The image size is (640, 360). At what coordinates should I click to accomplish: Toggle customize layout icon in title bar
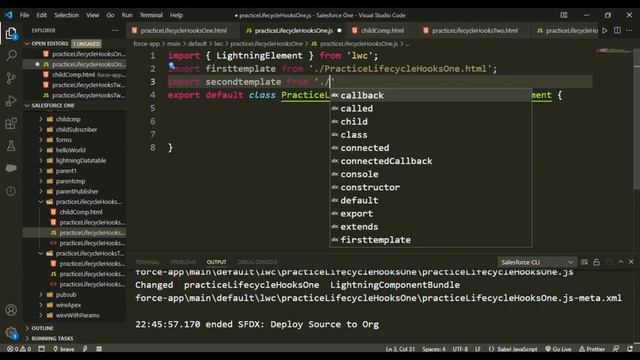(x=564, y=15)
